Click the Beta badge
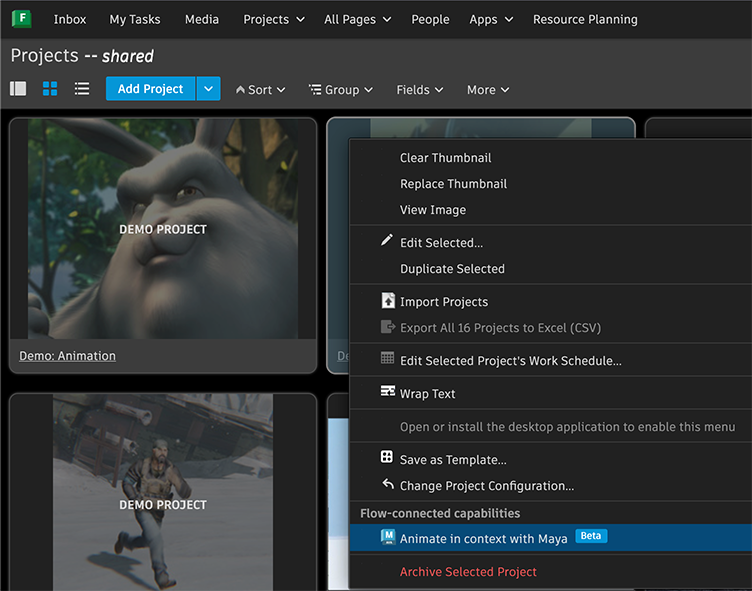This screenshot has height=591, width=752. click(x=591, y=536)
